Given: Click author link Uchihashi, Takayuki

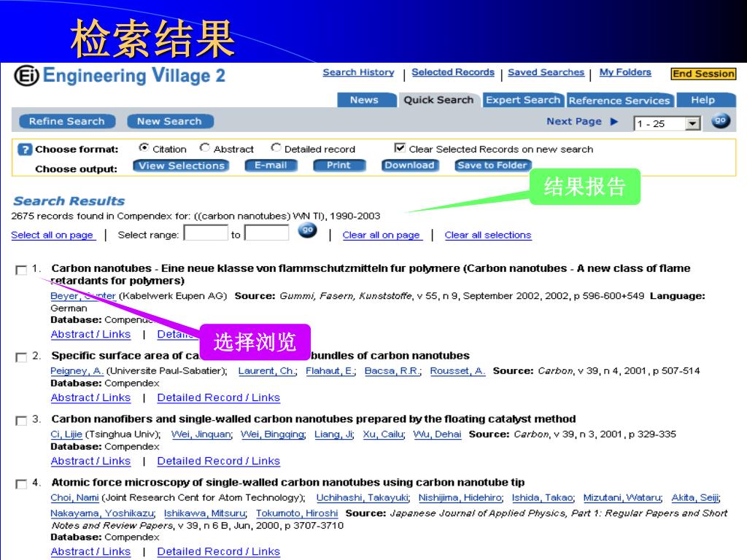Looking at the screenshot, I should point(363,497).
